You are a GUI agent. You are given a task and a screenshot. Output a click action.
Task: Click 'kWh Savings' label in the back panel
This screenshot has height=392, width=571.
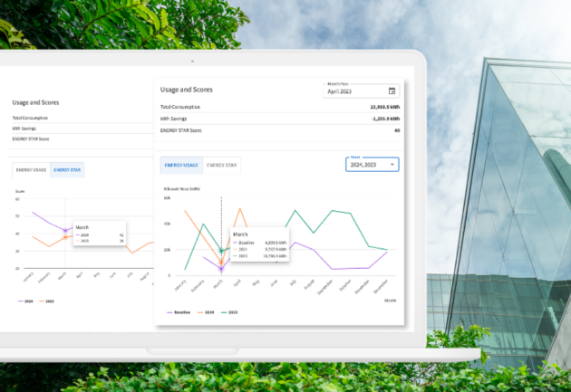[x=24, y=129]
